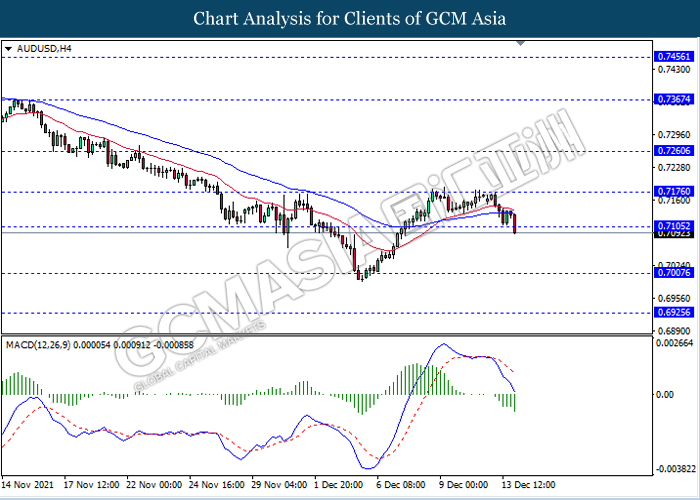Viewport: 700px width, 500px height.
Task: Click the 13 Dec 12:00 time label
Action: click(528, 485)
